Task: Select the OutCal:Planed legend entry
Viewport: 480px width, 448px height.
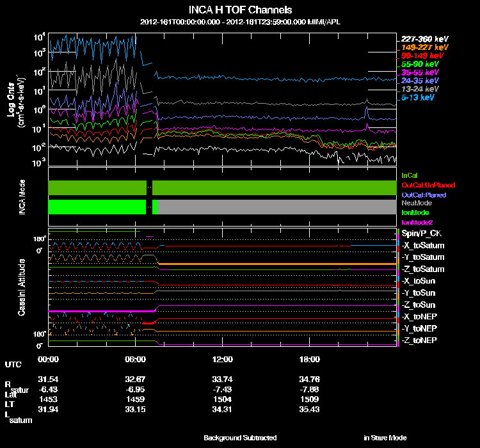Action: (424, 195)
